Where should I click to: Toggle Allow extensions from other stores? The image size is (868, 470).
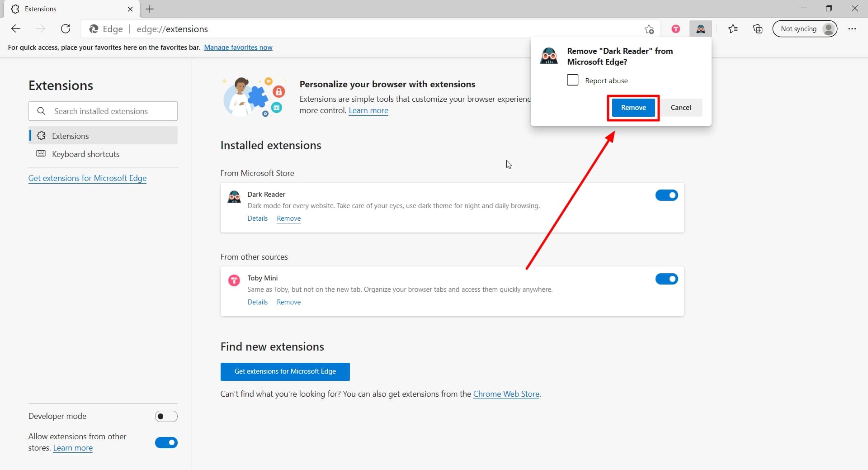point(166,443)
